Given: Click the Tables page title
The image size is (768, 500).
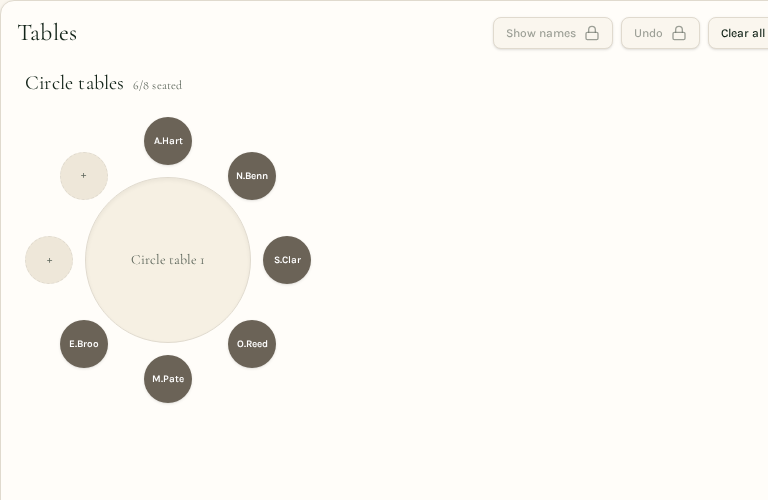Looking at the screenshot, I should 48,33.
